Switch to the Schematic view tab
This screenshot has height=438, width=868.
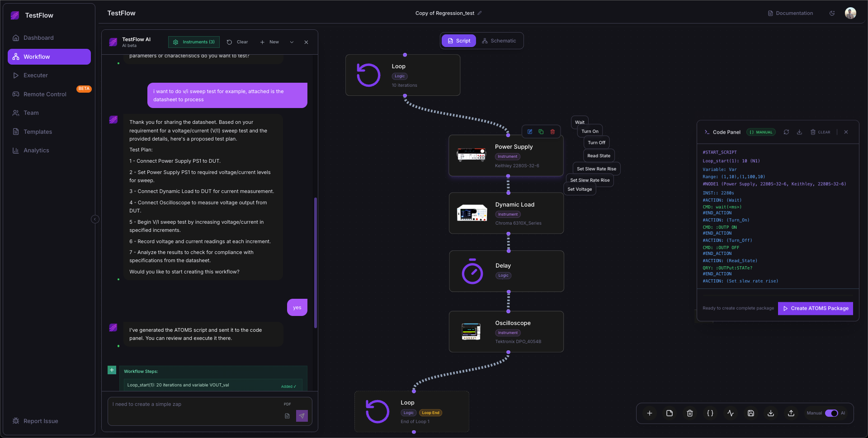pos(499,41)
